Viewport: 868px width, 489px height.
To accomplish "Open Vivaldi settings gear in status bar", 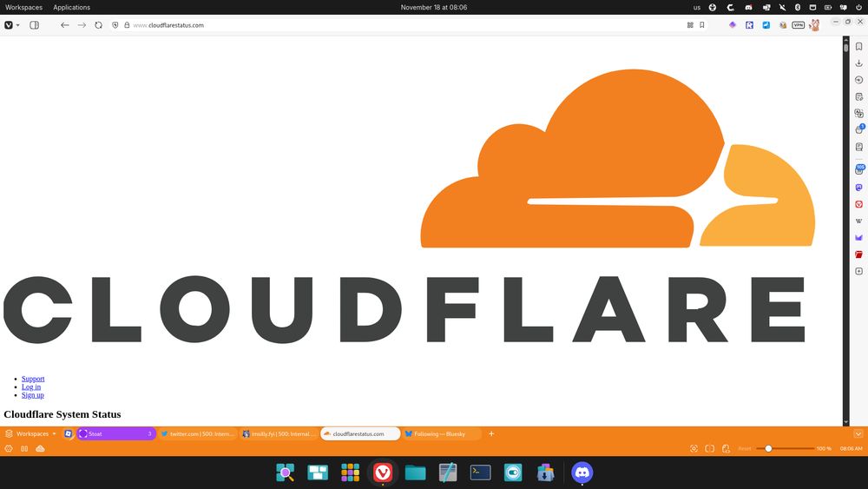I will 9,448.
